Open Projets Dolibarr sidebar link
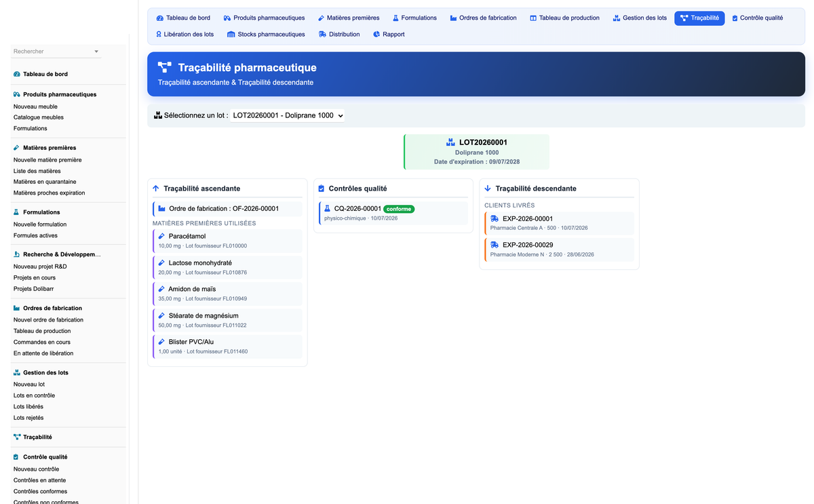The image size is (814, 504). click(x=35, y=288)
